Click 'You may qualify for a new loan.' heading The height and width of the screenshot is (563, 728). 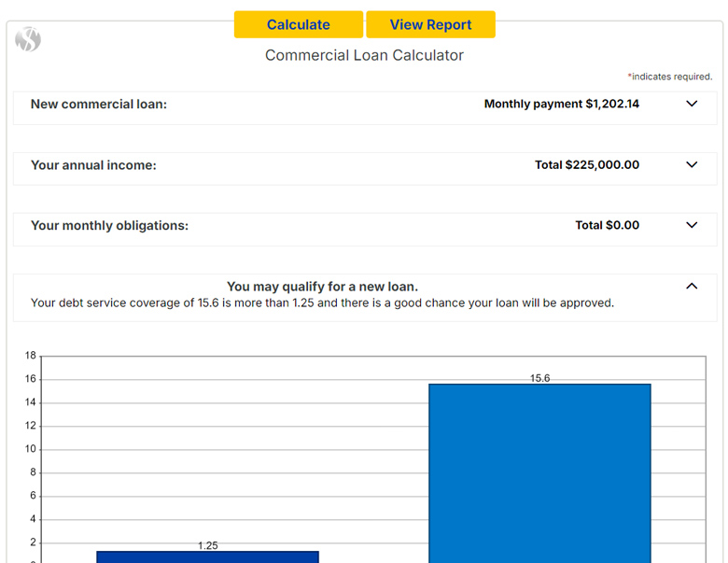tap(323, 287)
